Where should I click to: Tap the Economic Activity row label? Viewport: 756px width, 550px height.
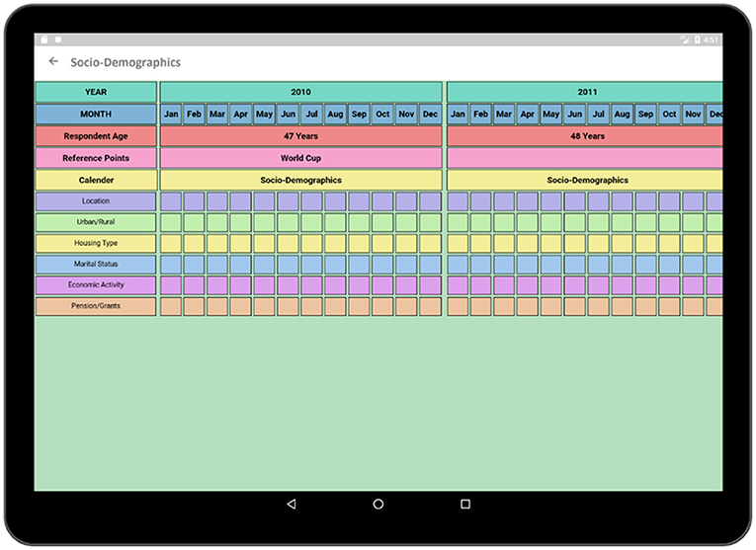click(x=96, y=285)
